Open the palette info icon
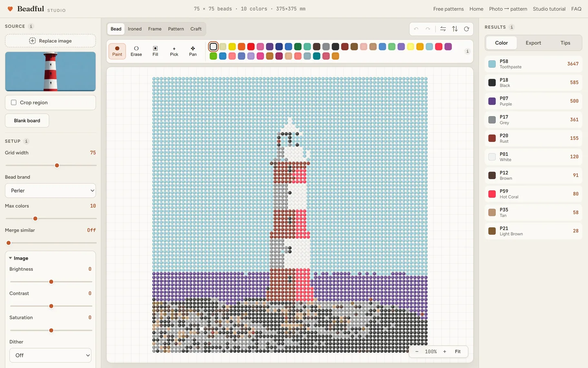Image resolution: width=588 pixels, height=368 pixels. click(x=468, y=51)
